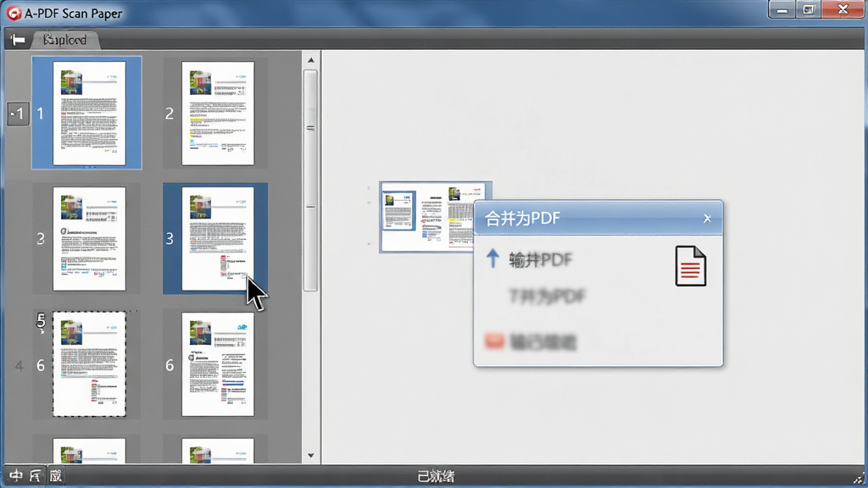This screenshot has width=868, height=488.
Task: Close the 合并为PDF popup
Action: click(707, 219)
